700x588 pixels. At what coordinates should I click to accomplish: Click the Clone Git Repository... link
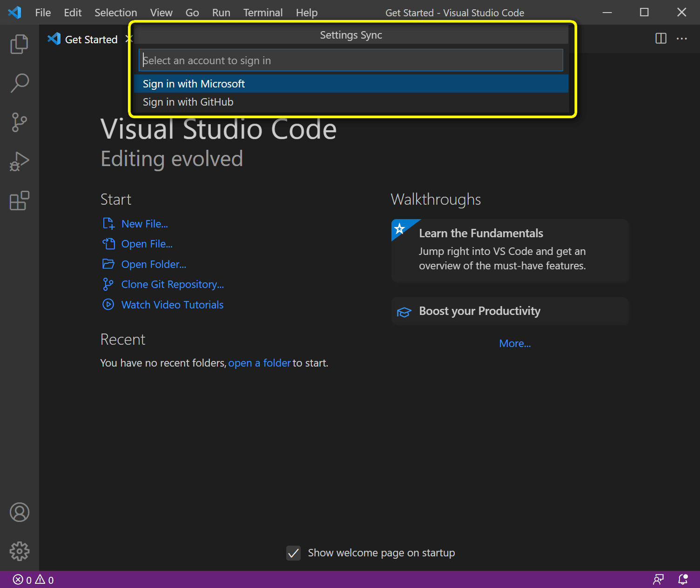173,284
